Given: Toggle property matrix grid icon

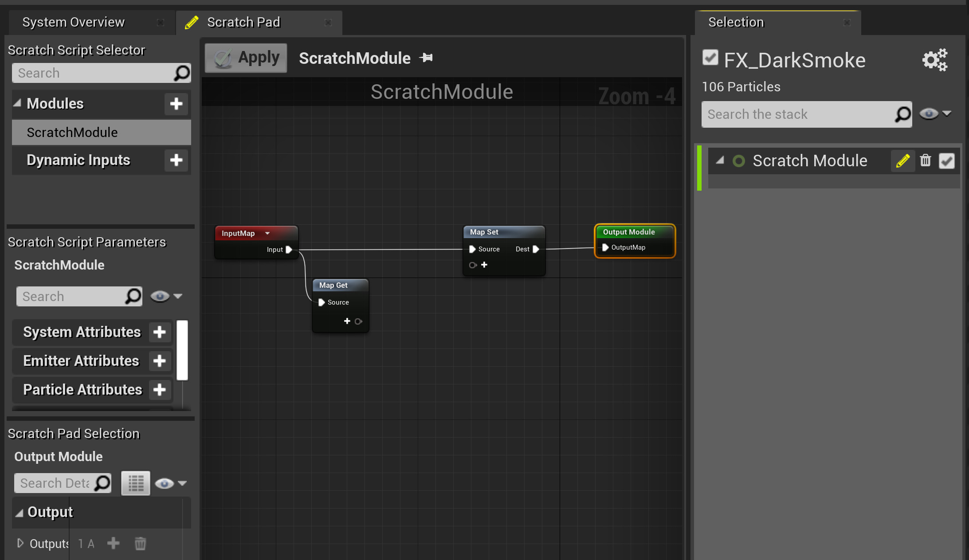Looking at the screenshot, I should [x=136, y=483].
